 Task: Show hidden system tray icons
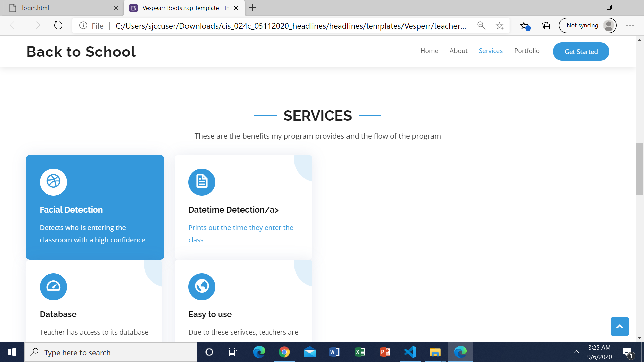tap(576, 352)
